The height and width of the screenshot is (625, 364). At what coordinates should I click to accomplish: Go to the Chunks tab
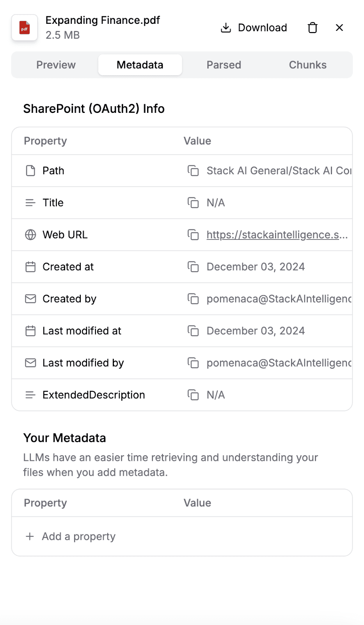[x=308, y=65]
